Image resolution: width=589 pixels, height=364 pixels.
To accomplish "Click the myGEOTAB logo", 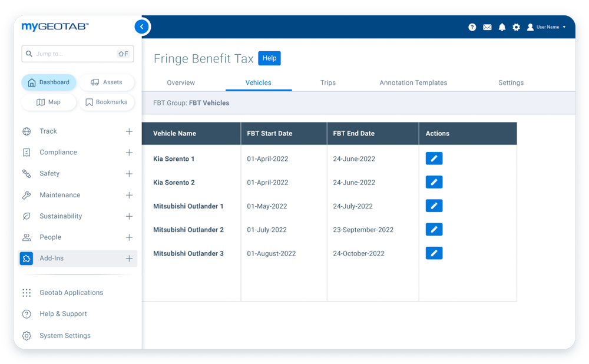I will tap(55, 27).
